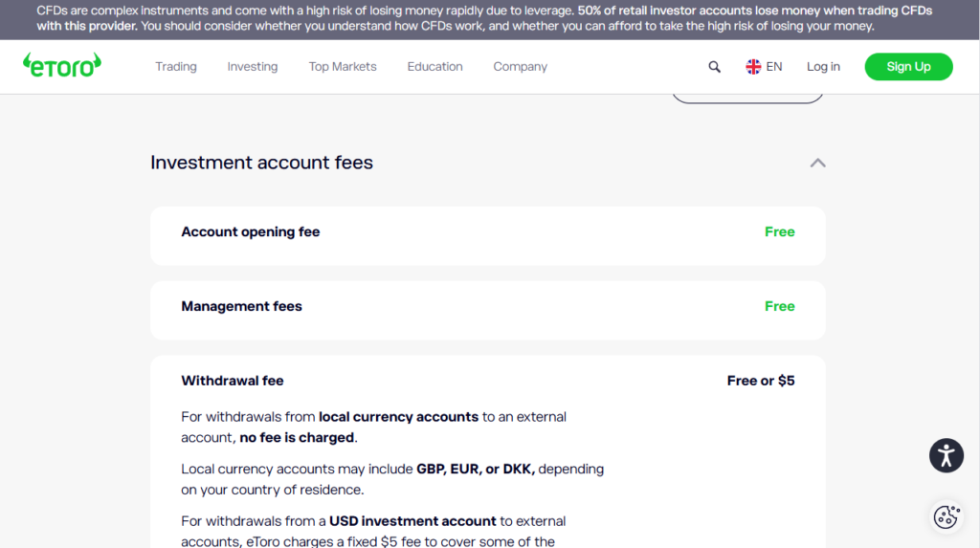Click the Withdrawal fee title

coord(233,381)
